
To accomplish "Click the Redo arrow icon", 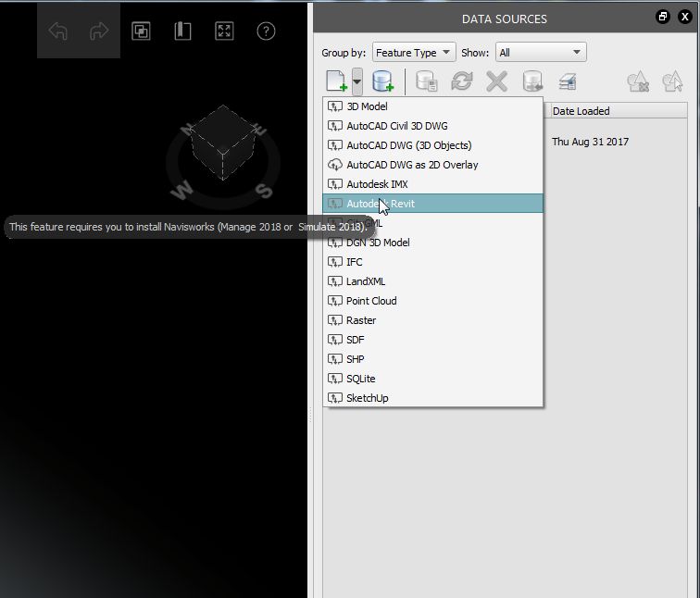I will pyautogui.click(x=99, y=31).
